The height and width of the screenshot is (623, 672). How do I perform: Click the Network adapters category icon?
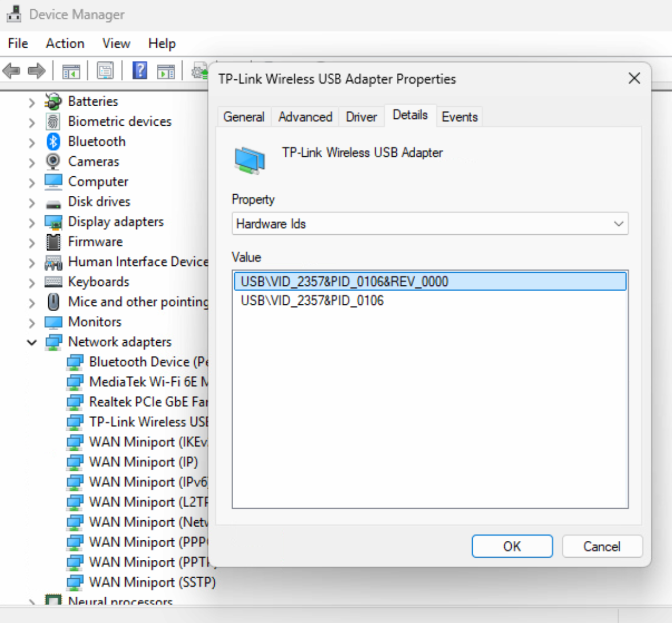[53, 342]
